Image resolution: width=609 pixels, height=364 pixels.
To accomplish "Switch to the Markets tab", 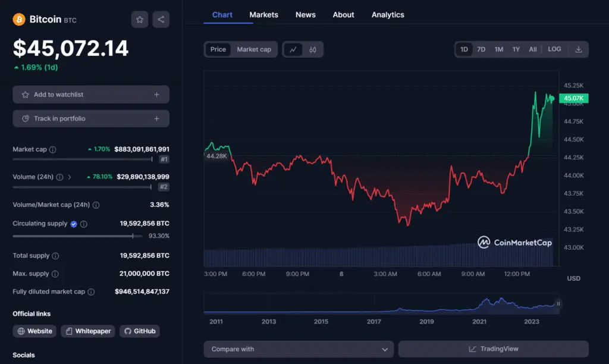I will [263, 14].
